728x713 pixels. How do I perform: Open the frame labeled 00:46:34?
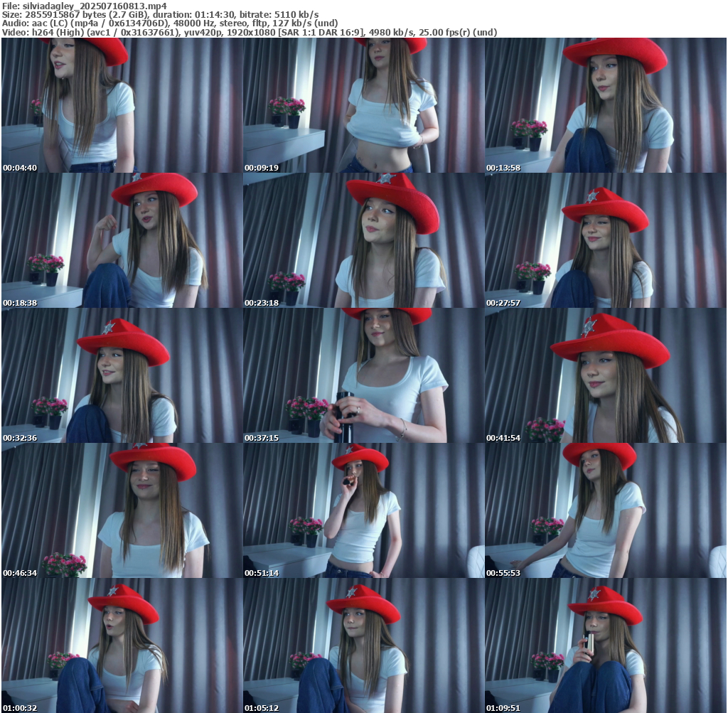122,510
